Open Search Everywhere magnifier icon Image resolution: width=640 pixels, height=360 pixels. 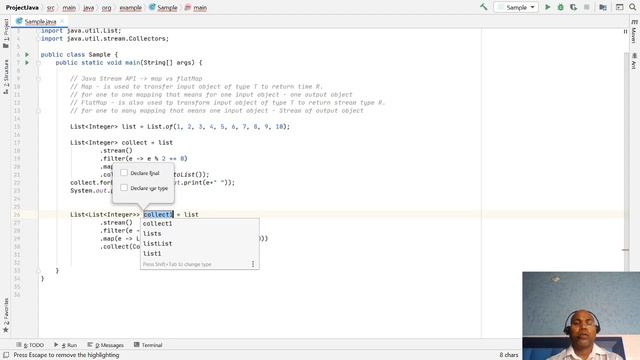(x=632, y=7)
